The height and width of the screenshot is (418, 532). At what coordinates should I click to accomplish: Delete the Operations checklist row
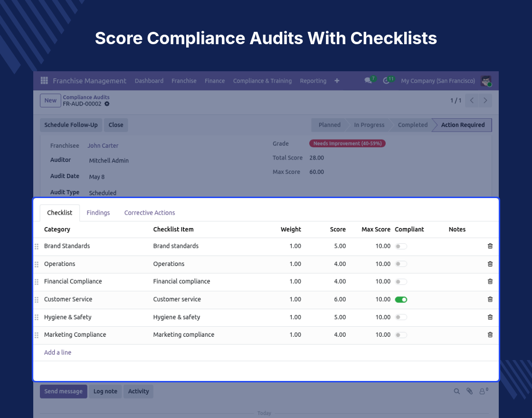click(490, 264)
